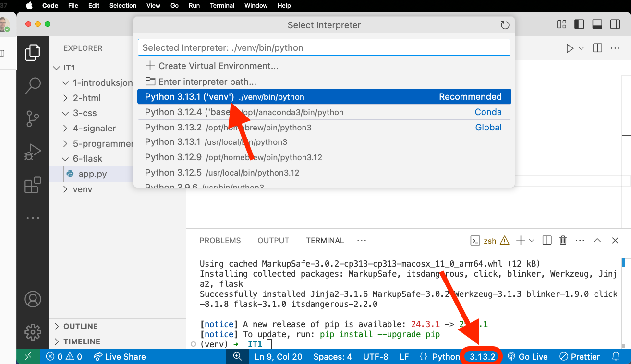
Task: Open the Accounts icon in activity bar
Action: coord(33,299)
